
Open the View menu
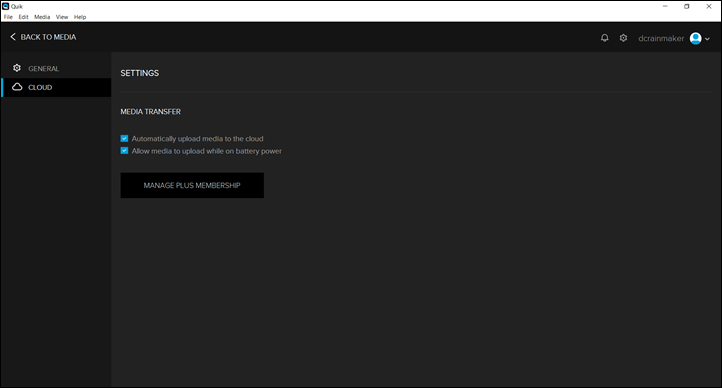pyautogui.click(x=62, y=17)
